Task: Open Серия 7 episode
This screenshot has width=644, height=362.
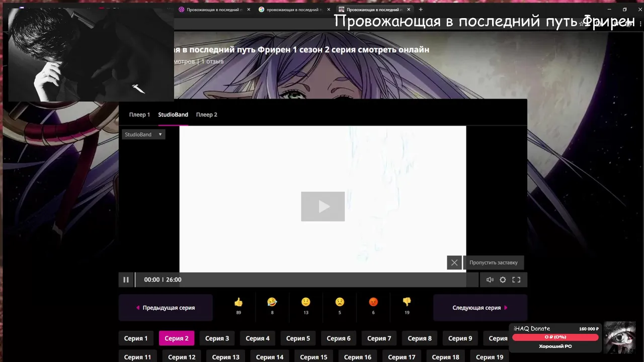Action: [379, 338]
